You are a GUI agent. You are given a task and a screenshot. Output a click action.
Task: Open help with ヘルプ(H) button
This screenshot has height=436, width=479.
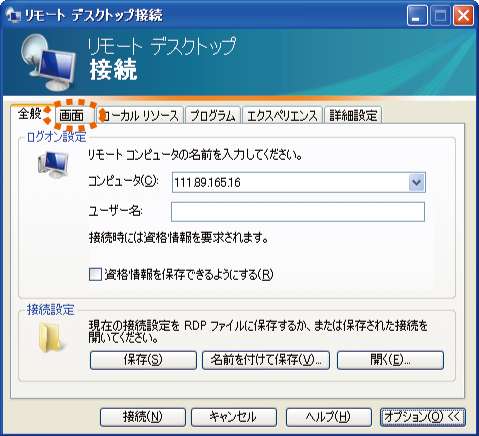click(329, 417)
